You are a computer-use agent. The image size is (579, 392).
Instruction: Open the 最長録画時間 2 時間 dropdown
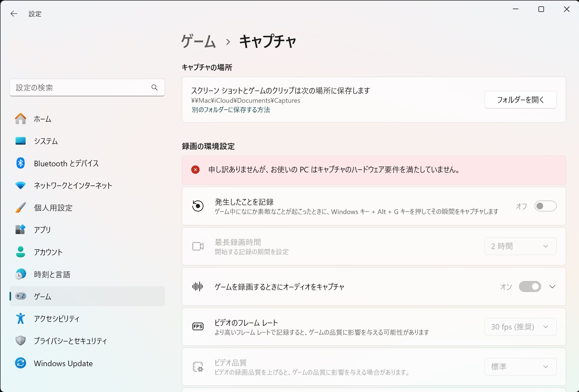point(520,246)
